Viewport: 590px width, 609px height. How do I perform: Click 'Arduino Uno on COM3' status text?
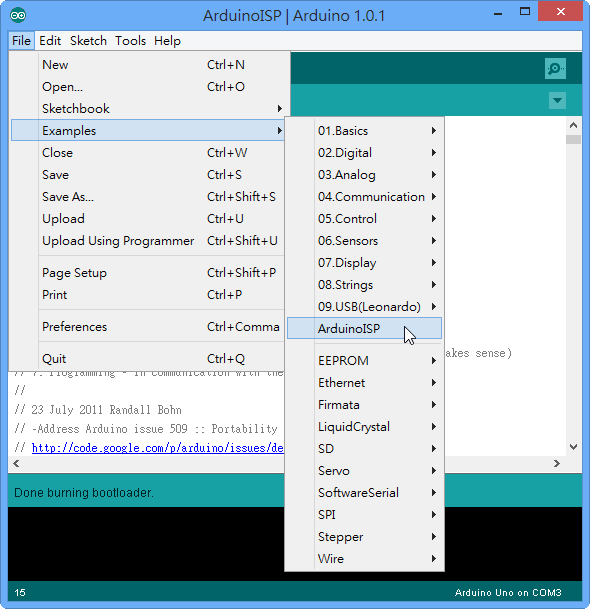click(x=508, y=593)
